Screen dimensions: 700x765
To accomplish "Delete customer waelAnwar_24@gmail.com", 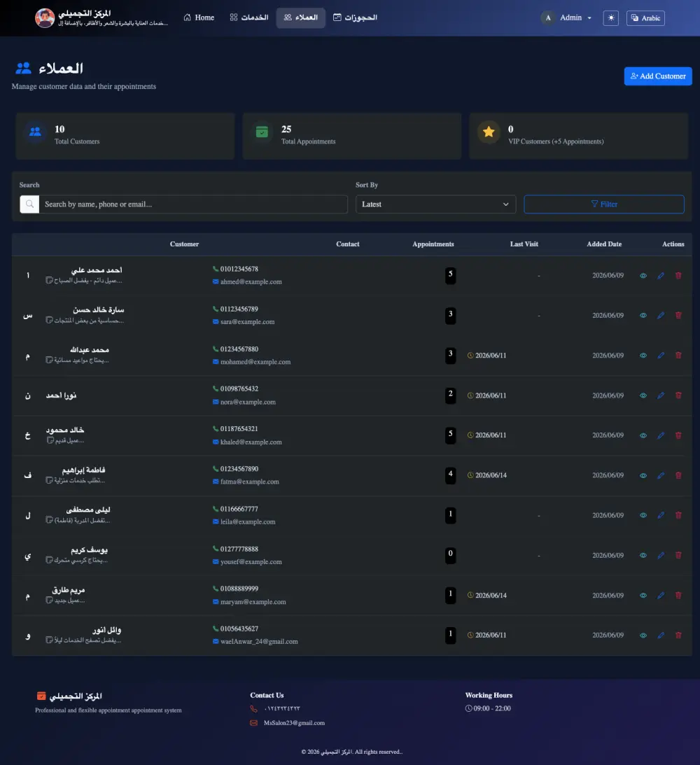I will coord(678,636).
